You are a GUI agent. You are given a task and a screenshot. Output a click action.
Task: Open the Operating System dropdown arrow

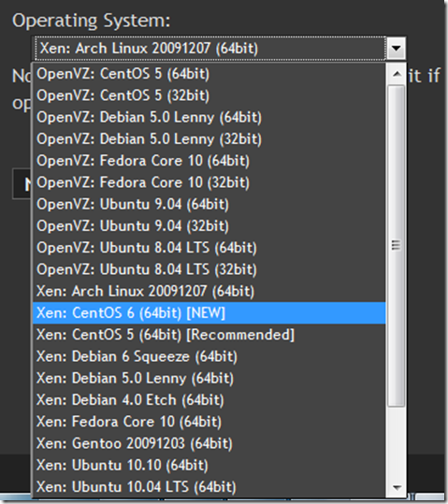(396, 49)
